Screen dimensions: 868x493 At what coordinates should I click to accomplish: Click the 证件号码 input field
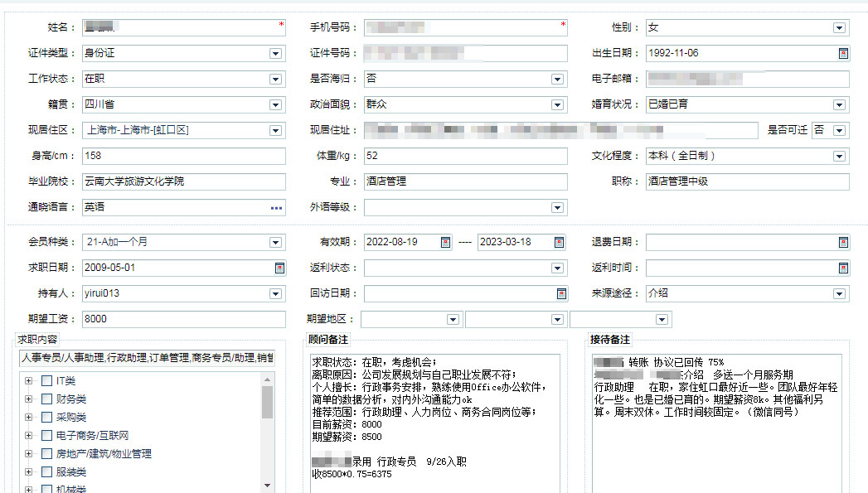click(466, 54)
